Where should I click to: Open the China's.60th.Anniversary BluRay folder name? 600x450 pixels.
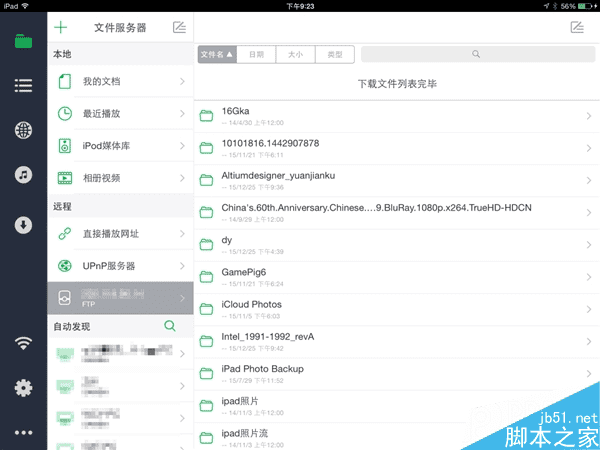tap(377, 208)
